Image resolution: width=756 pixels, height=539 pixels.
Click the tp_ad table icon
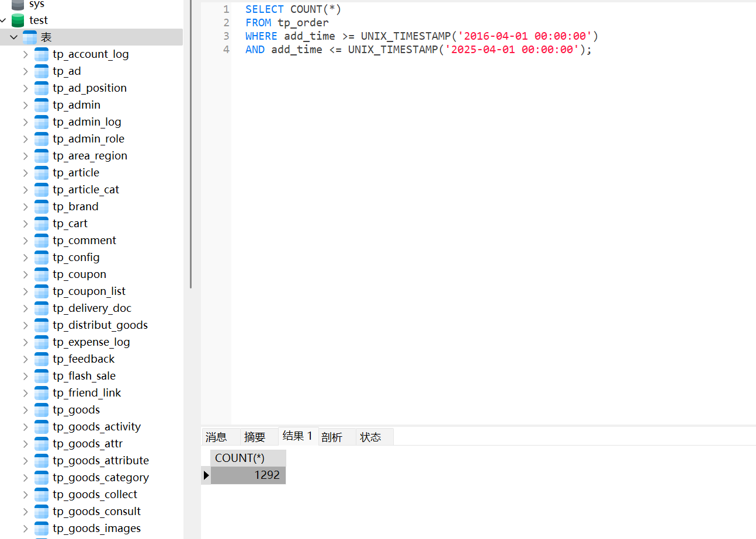click(41, 71)
